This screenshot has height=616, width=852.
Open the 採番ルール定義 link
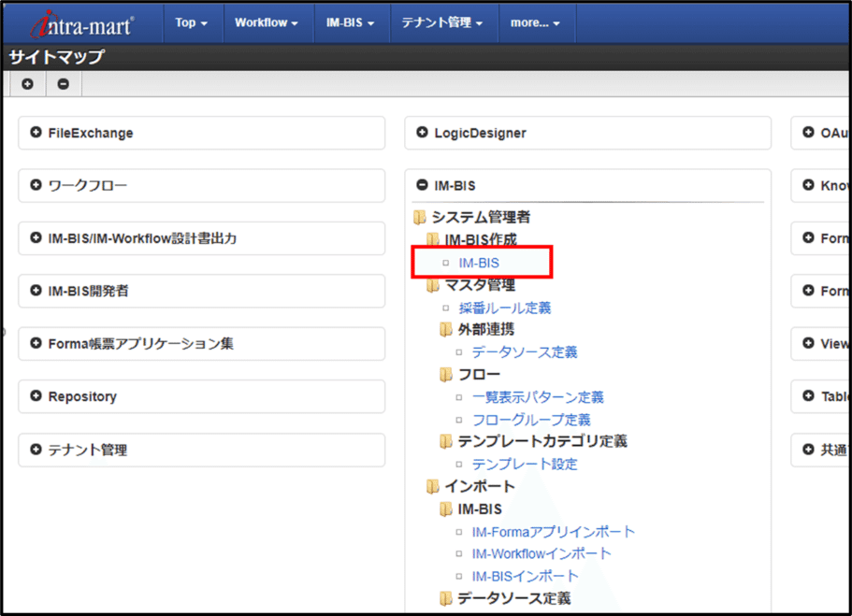505,308
